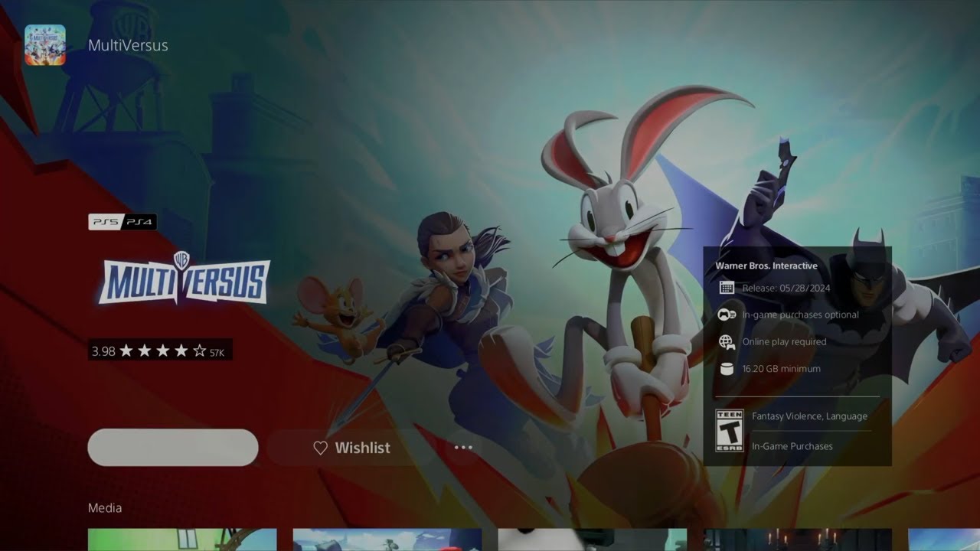Click Release: 05/28/2024 text

(786, 289)
